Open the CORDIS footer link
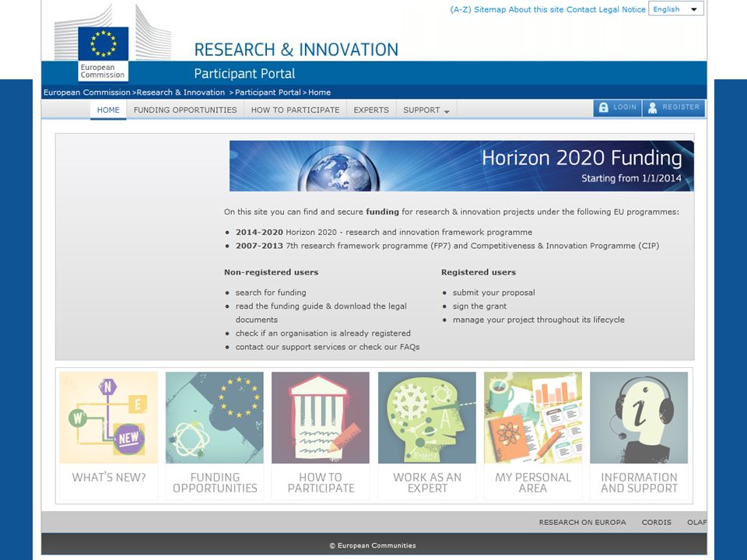Image resolution: width=747 pixels, height=560 pixels. 656,523
